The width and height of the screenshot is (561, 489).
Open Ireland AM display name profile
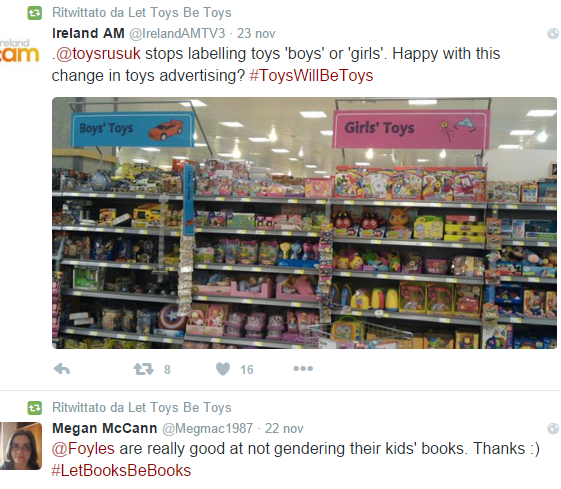pos(88,33)
